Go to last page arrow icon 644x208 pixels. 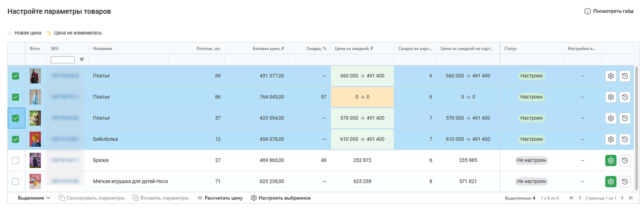[630, 198]
